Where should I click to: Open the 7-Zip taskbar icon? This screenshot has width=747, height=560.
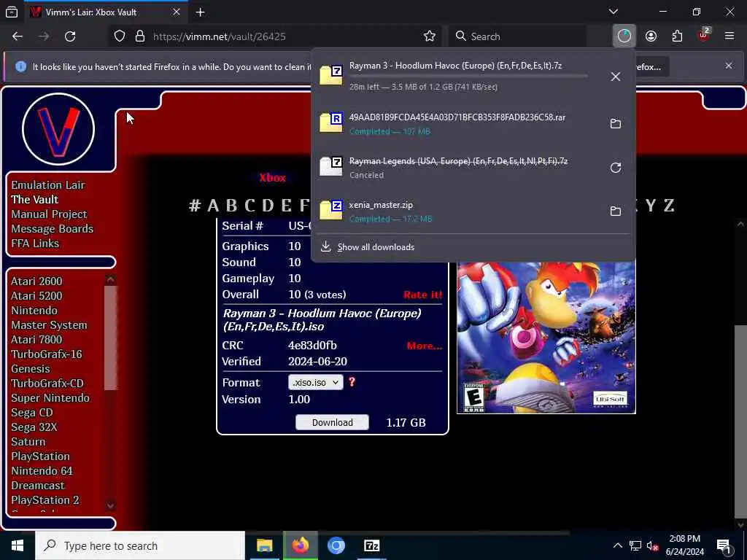pyautogui.click(x=371, y=545)
